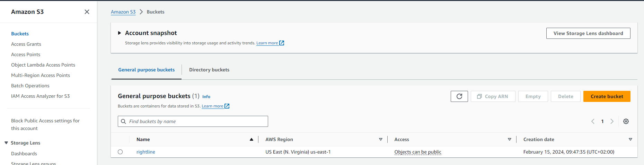Sort buckets by Creation date arrow
The height and width of the screenshot is (165, 644).
[x=630, y=139]
